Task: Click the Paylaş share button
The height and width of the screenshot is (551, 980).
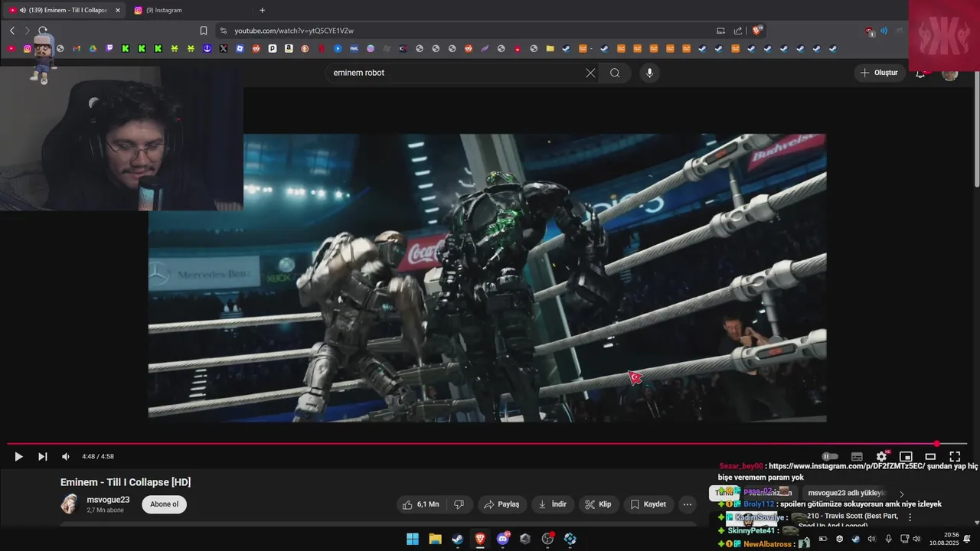Action: pyautogui.click(x=501, y=504)
